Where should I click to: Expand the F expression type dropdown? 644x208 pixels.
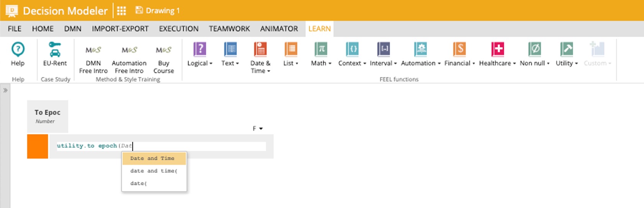257,129
